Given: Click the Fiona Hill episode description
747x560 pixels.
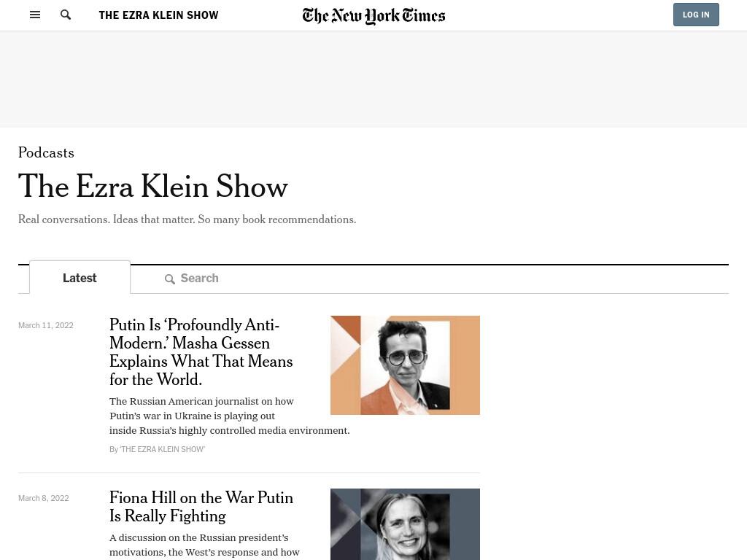Looking at the screenshot, I should pos(204,545).
